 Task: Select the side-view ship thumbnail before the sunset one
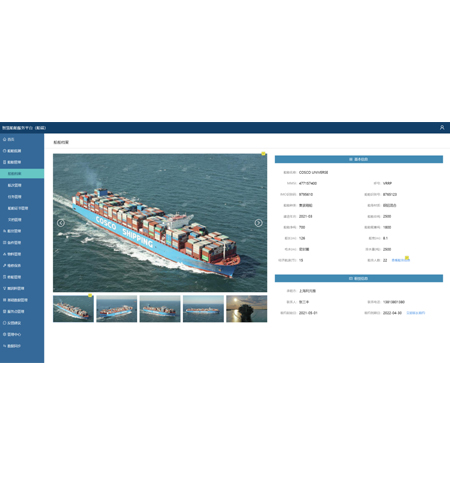pyautogui.click(x=203, y=309)
